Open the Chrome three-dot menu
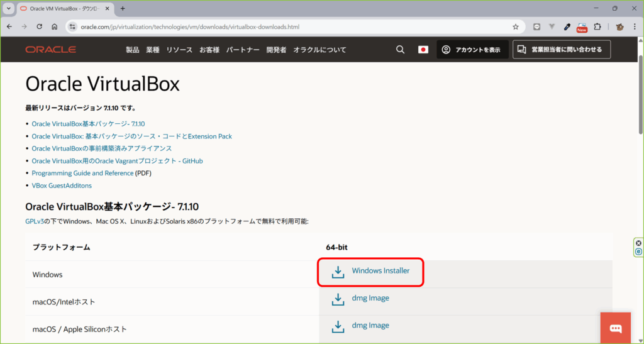The height and width of the screenshot is (344, 644). coord(635,26)
